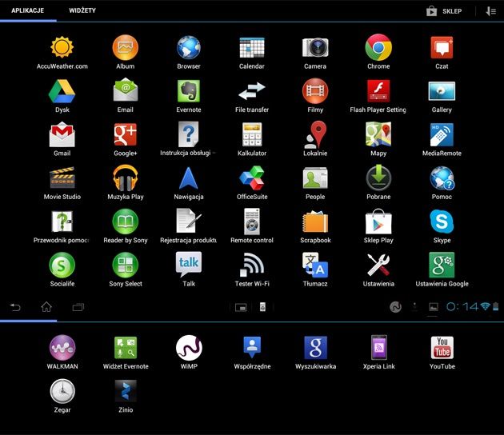Open the Socialife app
Image resolution: width=504 pixels, height=435 pixels.
pos(62,265)
